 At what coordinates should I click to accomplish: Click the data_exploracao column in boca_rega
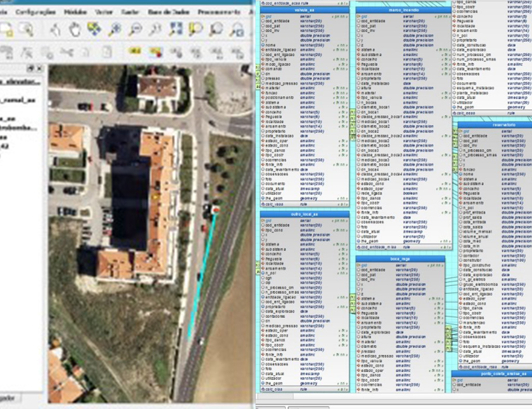coord(401,332)
